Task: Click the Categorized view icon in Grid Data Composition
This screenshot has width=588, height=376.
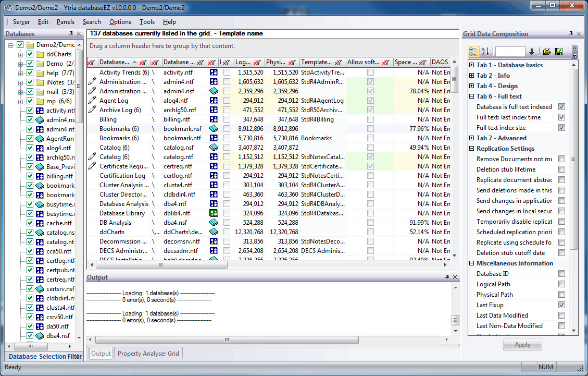Action: (473, 52)
